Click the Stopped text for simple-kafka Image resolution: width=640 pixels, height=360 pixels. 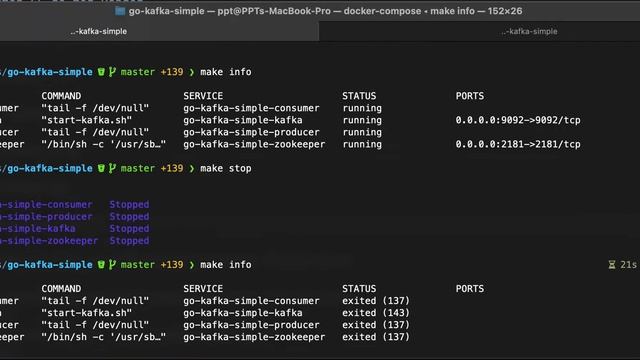pos(129,229)
